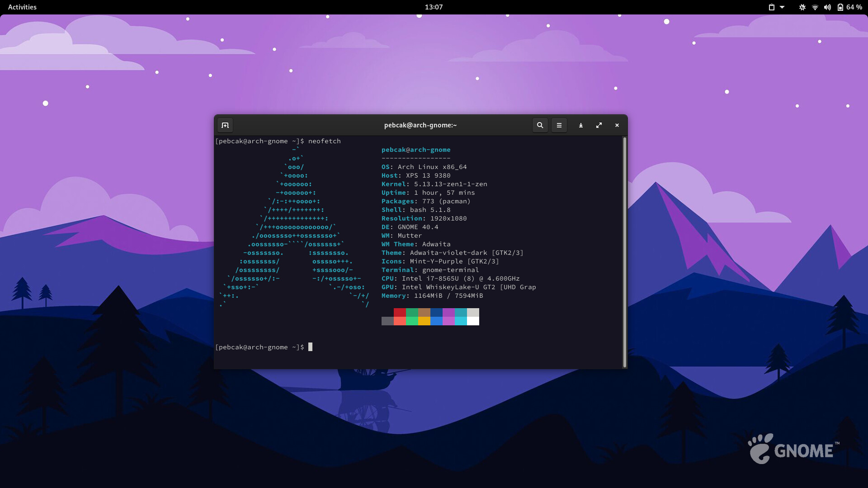Click the WM Theme: Adwaita line
This screenshot has width=868, height=488.
coord(416,244)
